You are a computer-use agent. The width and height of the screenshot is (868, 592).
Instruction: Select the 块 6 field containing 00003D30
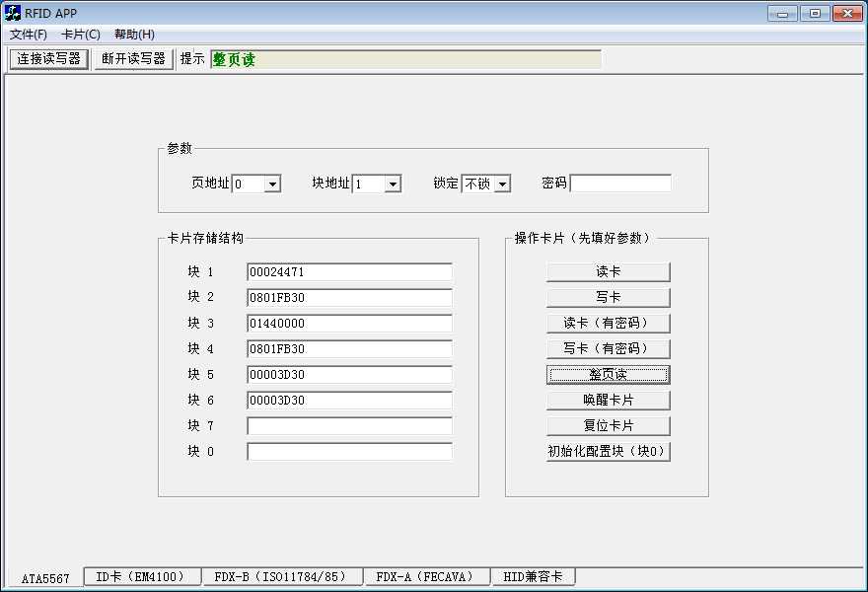[x=349, y=401]
